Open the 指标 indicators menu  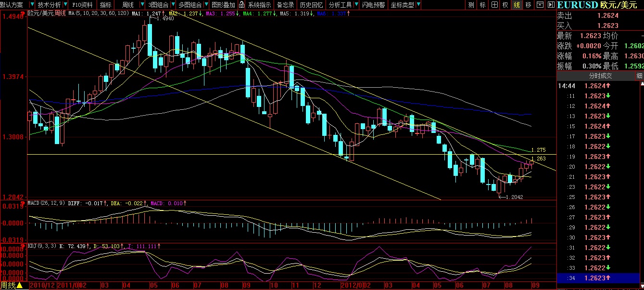point(105,5)
